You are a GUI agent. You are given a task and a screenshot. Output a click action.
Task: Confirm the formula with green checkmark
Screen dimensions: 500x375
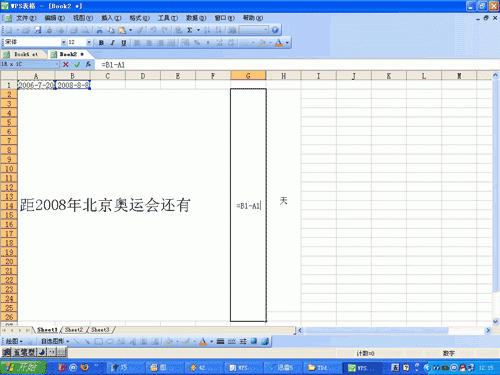tap(77, 64)
